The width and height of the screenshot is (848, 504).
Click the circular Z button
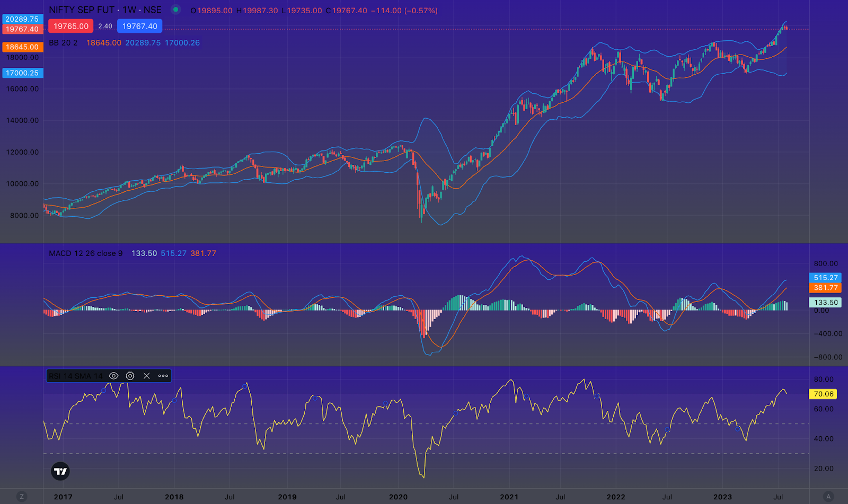21,497
